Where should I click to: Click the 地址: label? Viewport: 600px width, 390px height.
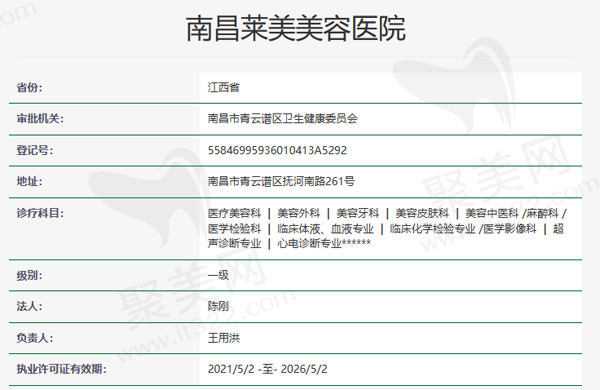pos(29,181)
